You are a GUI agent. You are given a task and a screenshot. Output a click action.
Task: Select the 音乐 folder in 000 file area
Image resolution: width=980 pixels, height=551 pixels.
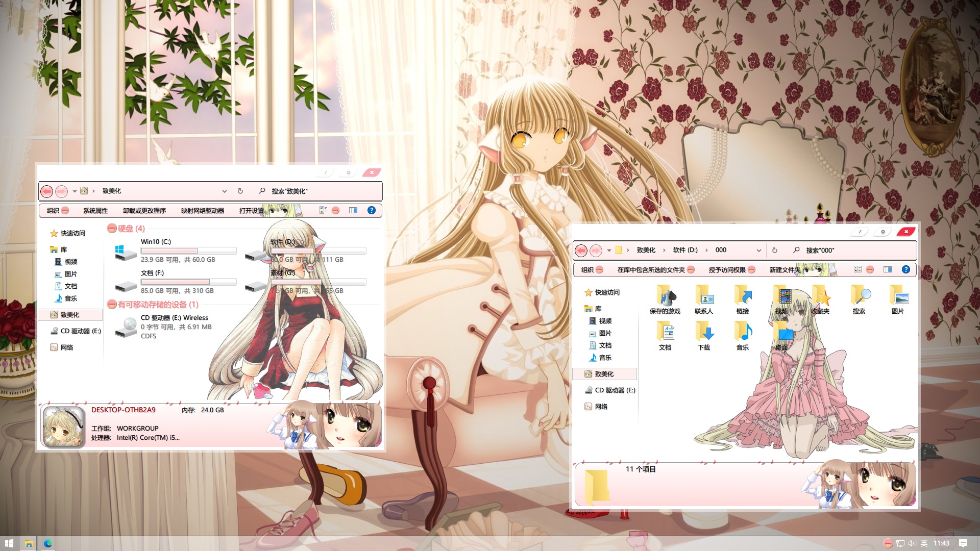pos(743,336)
